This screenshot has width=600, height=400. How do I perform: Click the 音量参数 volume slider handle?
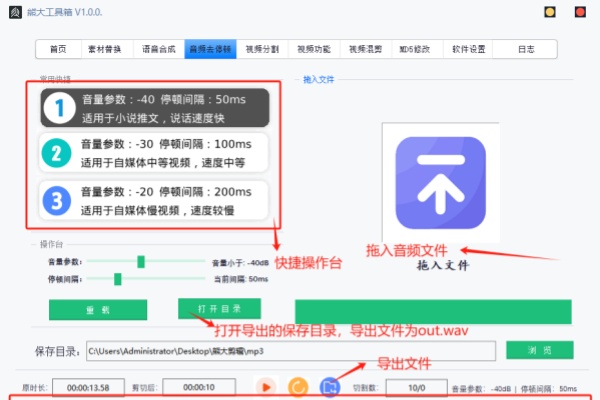pos(141,261)
